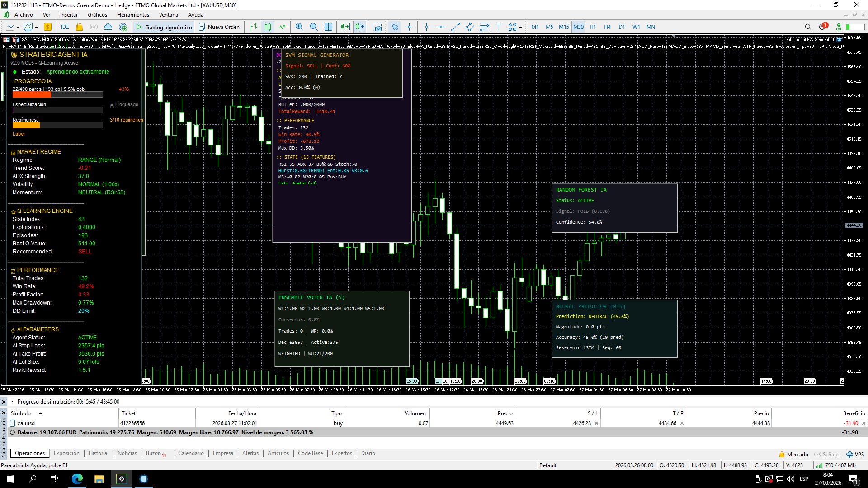Click the Nueva Orden button

[219, 27]
